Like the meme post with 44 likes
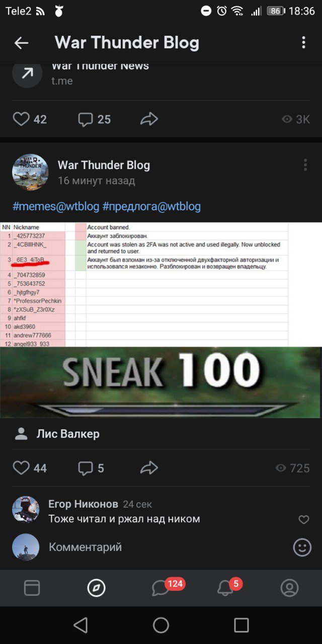 (x=21, y=468)
